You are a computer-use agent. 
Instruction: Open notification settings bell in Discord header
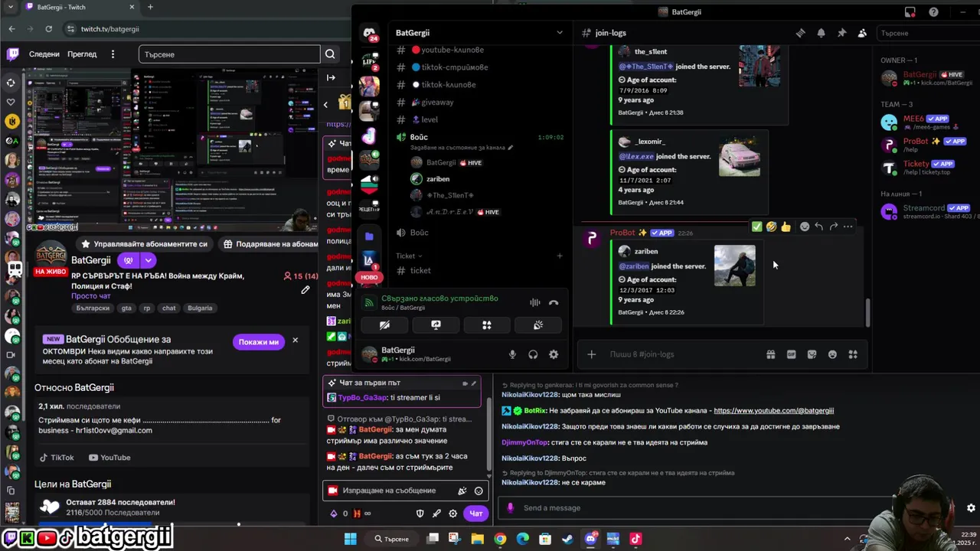(x=821, y=33)
